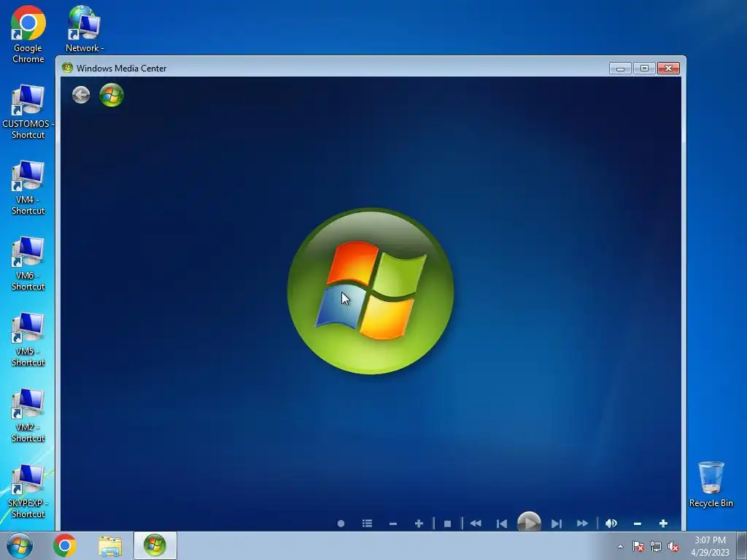Select the VM2 shortcut icon
The height and width of the screenshot is (560, 747).
coord(28,415)
